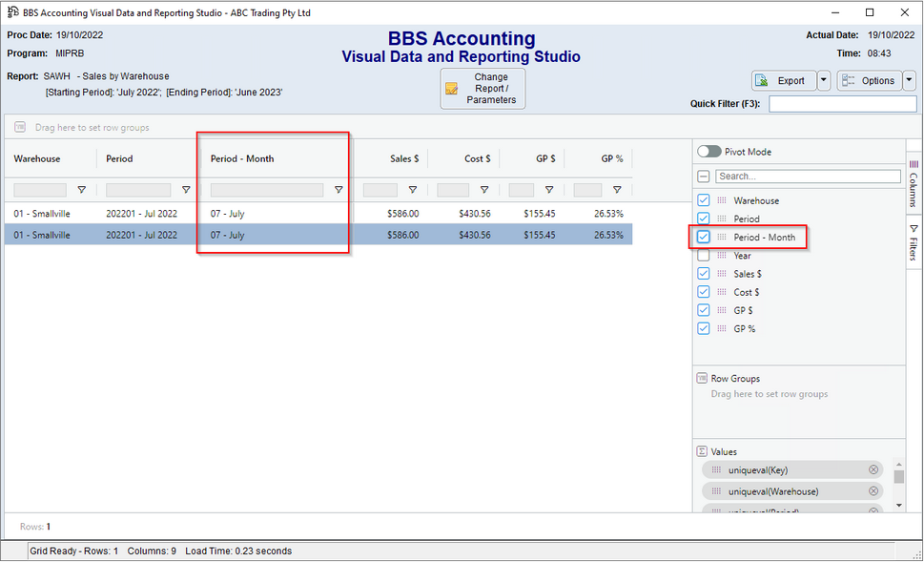Screen dimensions: 924x562
Task: Click the Change Report / Parameters button
Action: click(x=483, y=89)
